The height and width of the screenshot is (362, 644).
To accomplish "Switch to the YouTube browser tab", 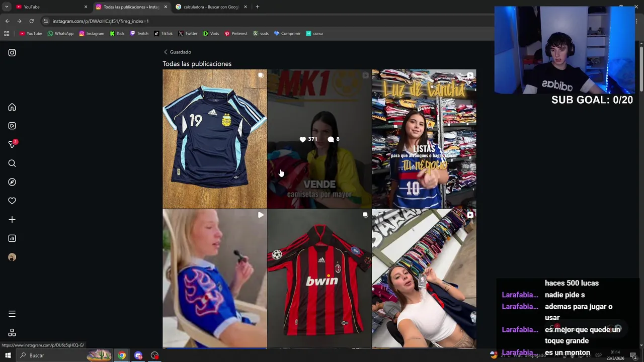I will tap(50, 7).
